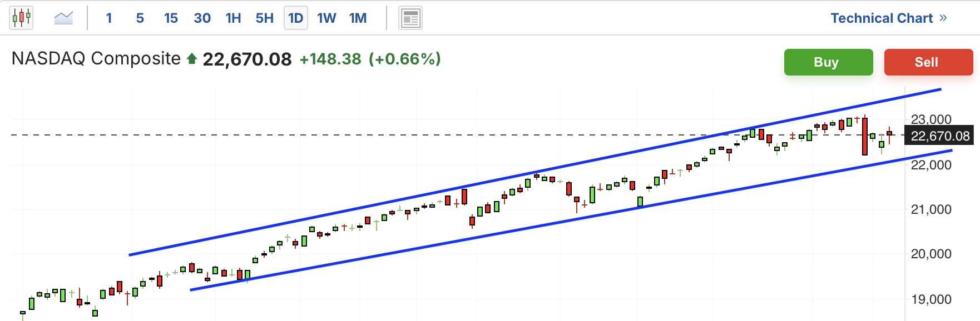Click the 23,000 axis label

tap(931, 119)
